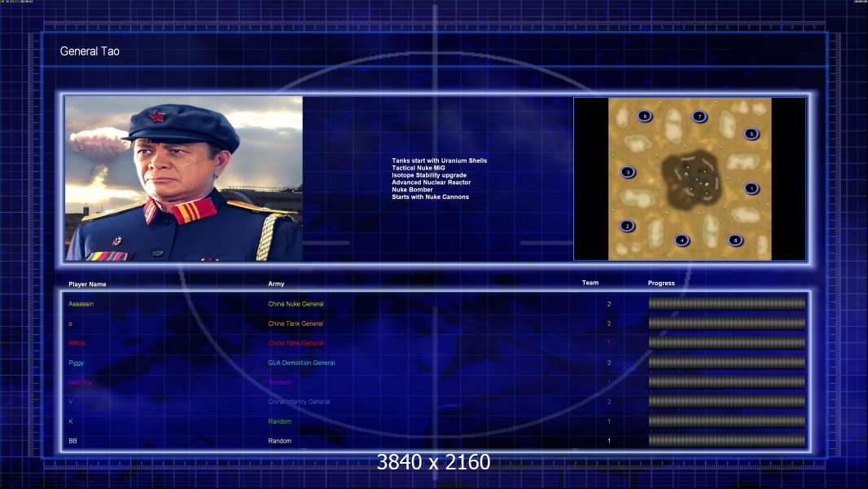The width and height of the screenshot is (868, 489).
Task: Click the loading progress bar for Assassin
Action: click(x=727, y=303)
